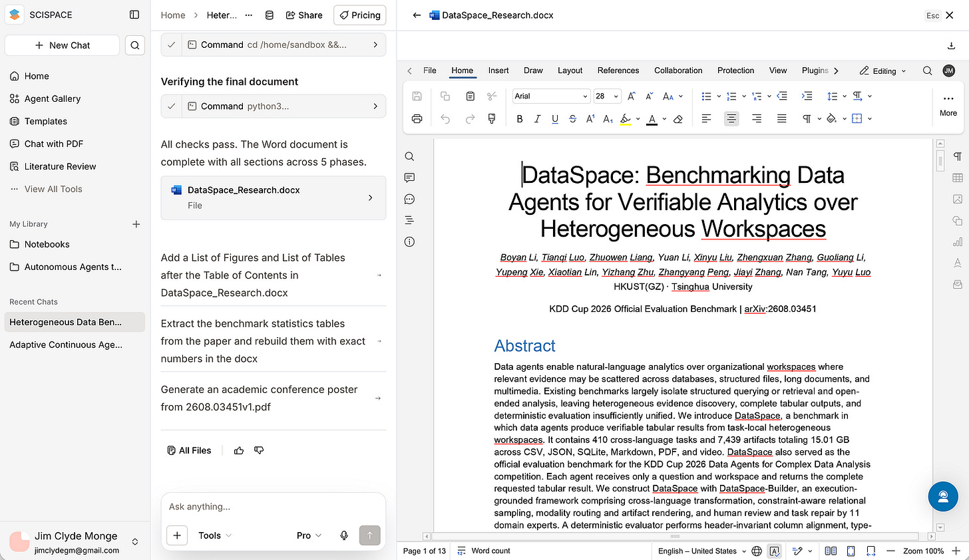Show document info in the left editor sidebar
Viewport: 969px width, 560px height.
409,241
